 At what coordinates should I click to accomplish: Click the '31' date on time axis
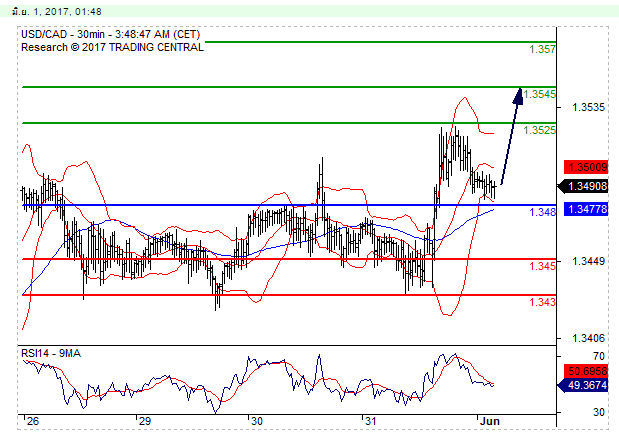click(x=370, y=421)
